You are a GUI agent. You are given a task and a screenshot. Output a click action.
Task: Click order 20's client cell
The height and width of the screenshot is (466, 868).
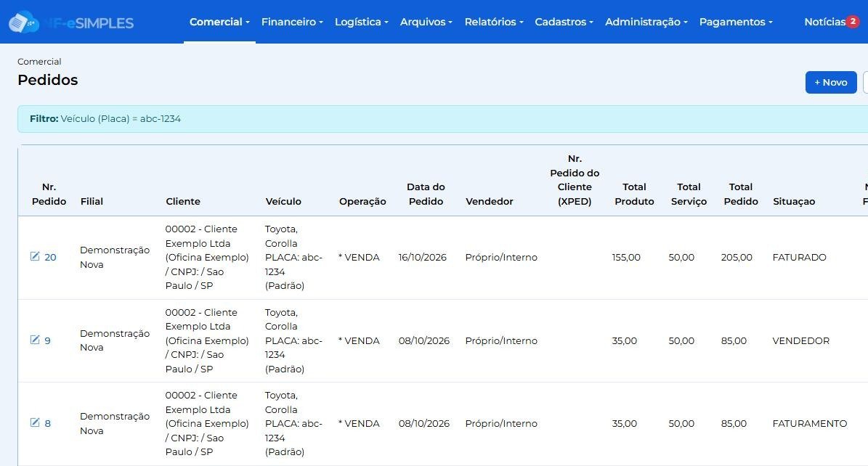point(207,258)
